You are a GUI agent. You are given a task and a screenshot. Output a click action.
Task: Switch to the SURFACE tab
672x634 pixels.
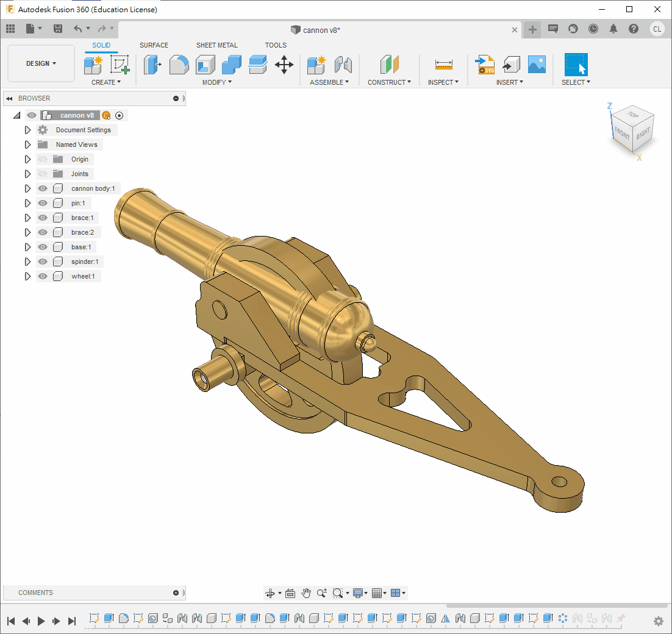coord(154,45)
